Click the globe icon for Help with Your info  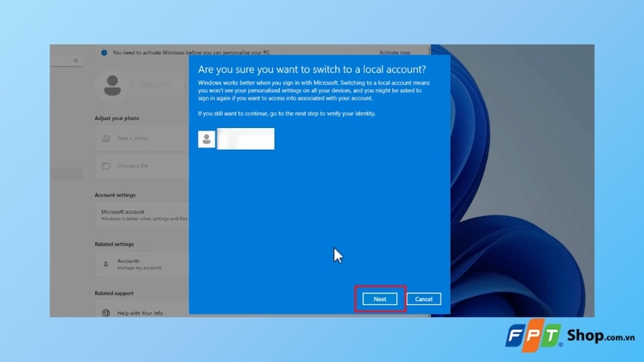pyautogui.click(x=106, y=313)
